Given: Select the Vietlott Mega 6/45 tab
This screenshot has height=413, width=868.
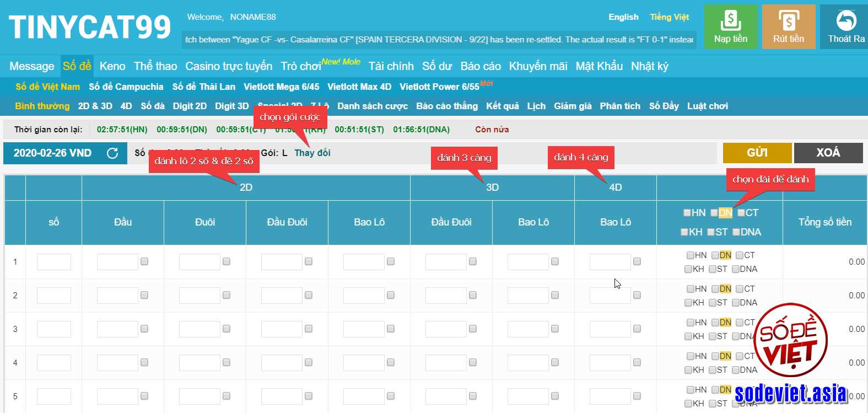Looking at the screenshot, I should click(x=282, y=87).
